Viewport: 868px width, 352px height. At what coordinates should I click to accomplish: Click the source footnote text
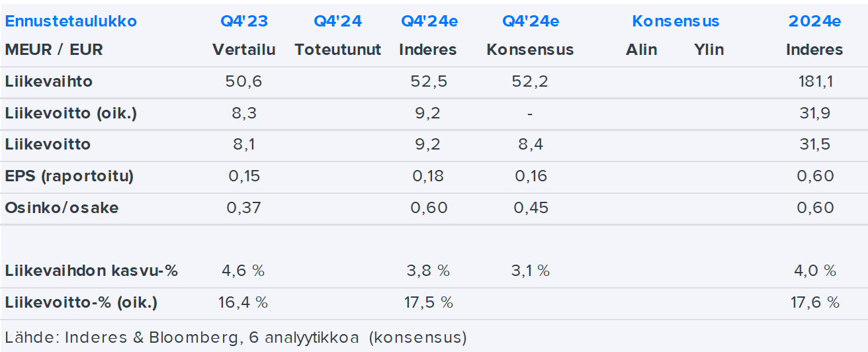pos(236,337)
